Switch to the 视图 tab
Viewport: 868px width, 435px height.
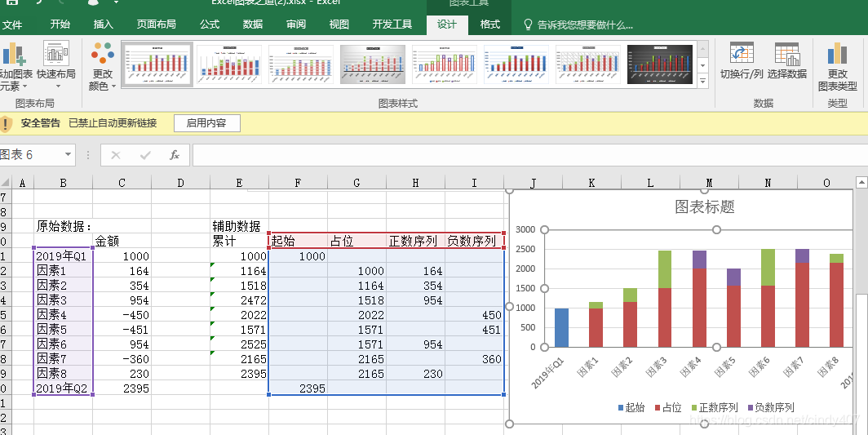[339, 24]
